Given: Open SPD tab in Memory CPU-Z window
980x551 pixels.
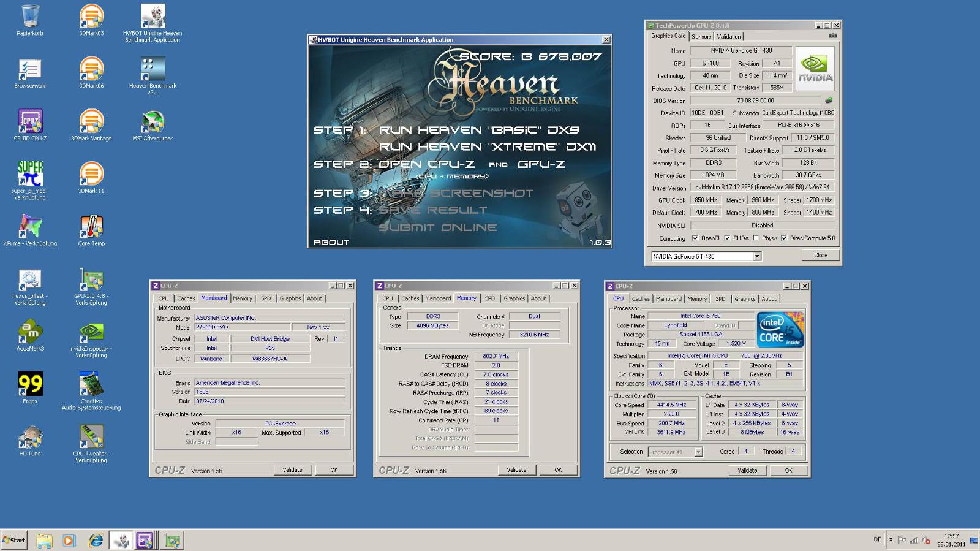Looking at the screenshot, I should 489,298.
